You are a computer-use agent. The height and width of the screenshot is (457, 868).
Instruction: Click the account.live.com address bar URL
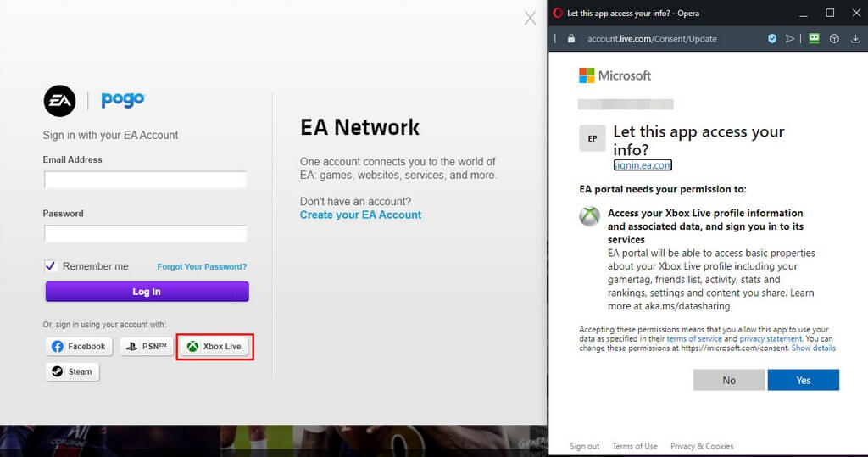pyautogui.click(x=652, y=39)
